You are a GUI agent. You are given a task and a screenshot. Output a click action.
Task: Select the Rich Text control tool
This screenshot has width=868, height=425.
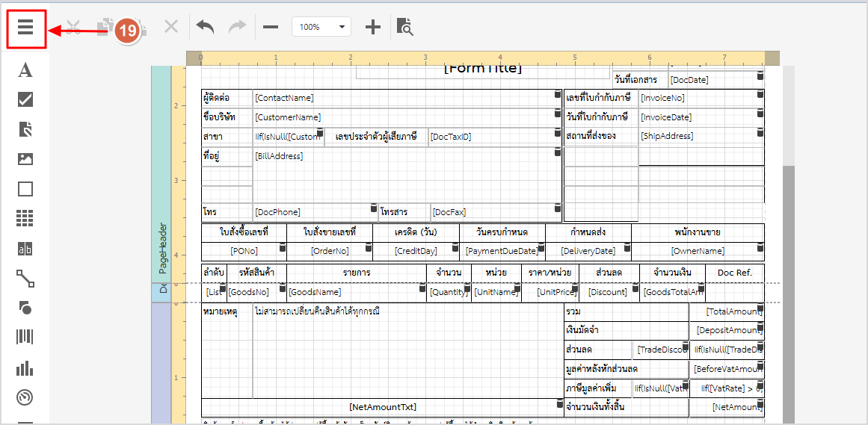click(25, 130)
